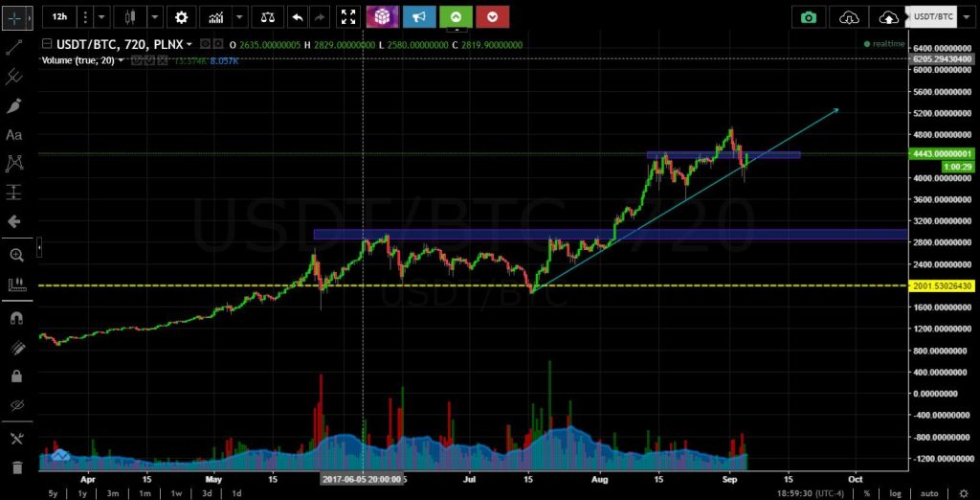This screenshot has height=500, width=980.
Task: Expand the candlestick chart style dropdown
Action: click(155, 17)
